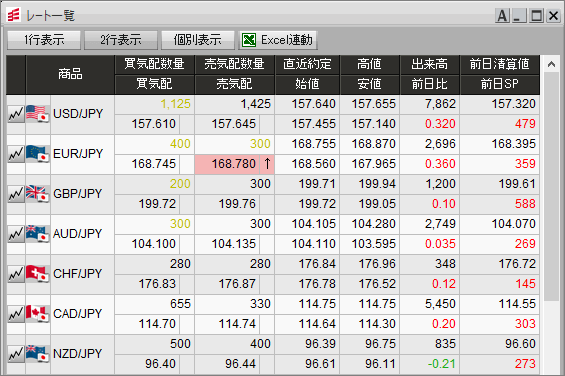The width and height of the screenshot is (565, 376).
Task: Open chart icon for USD/JPY row
Action: 16,114
